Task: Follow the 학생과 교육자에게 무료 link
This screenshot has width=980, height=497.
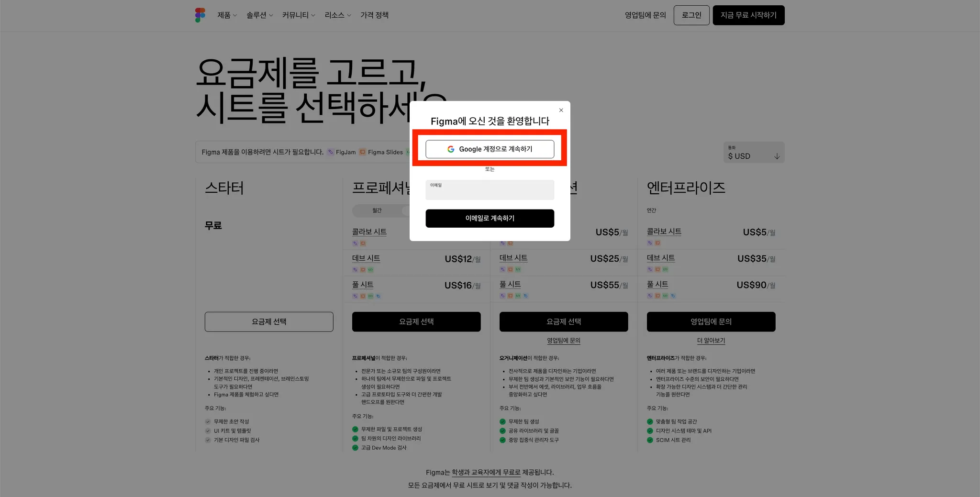Action: [486, 472]
